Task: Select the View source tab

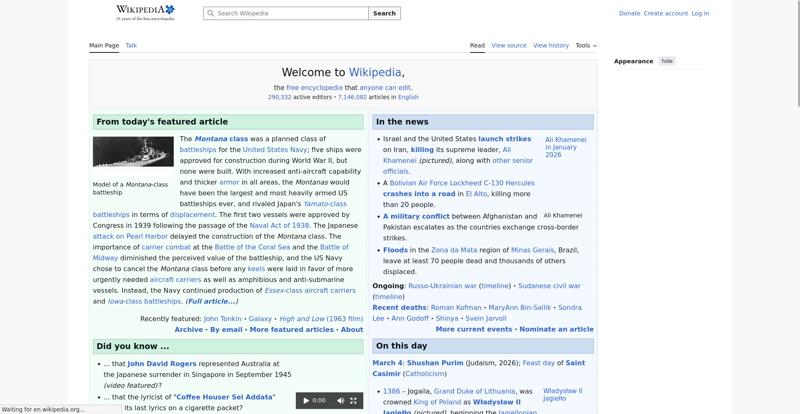Action: click(509, 45)
